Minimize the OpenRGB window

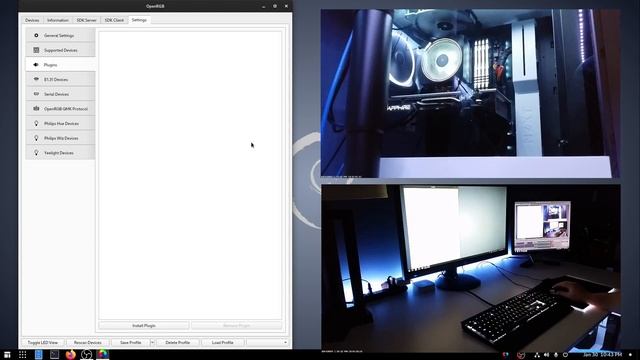point(264,6)
